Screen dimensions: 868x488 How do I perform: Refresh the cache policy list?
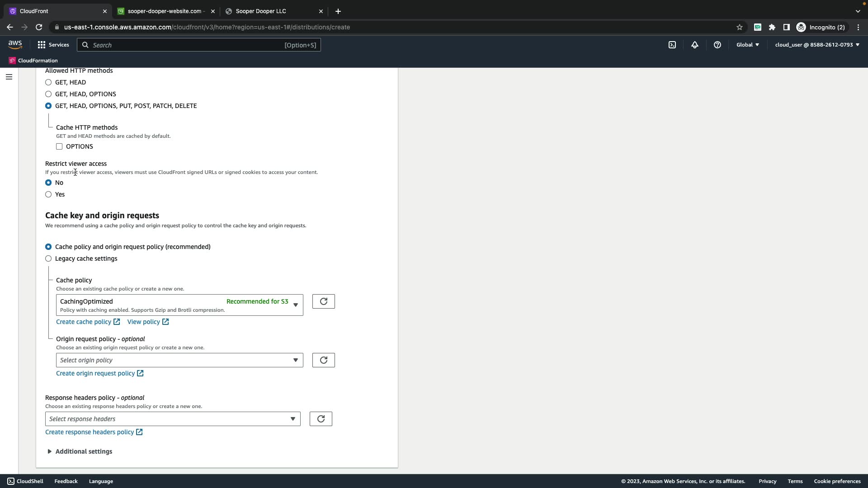pos(323,301)
